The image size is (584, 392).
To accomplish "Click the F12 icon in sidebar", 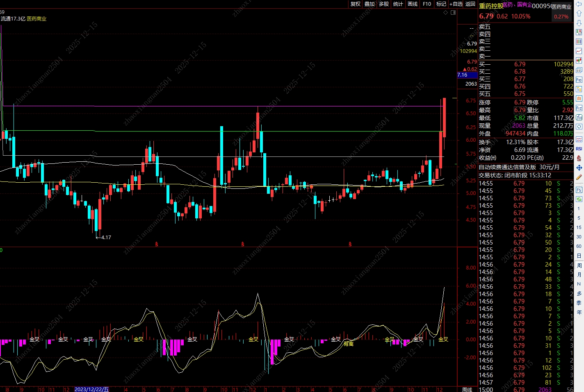I will tap(579, 108).
